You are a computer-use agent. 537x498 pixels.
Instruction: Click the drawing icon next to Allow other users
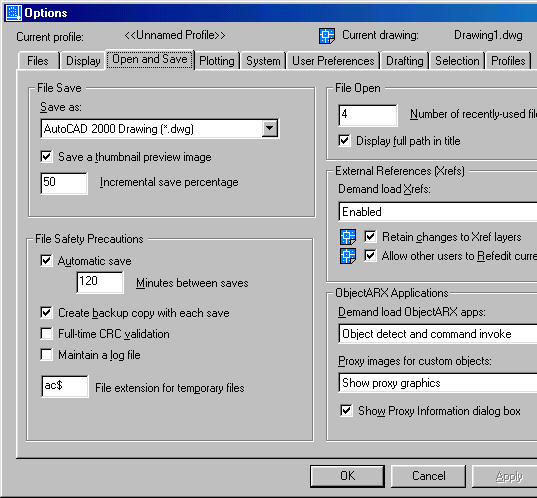(x=348, y=256)
